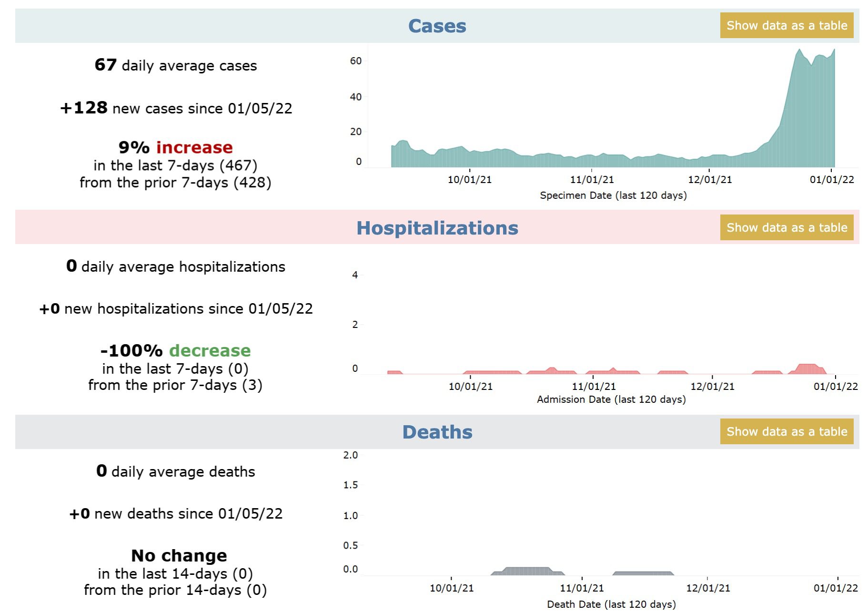The width and height of the screenshot is (868, 613).
Task: Click the Hospitalizations section heading
Action: 437,228
